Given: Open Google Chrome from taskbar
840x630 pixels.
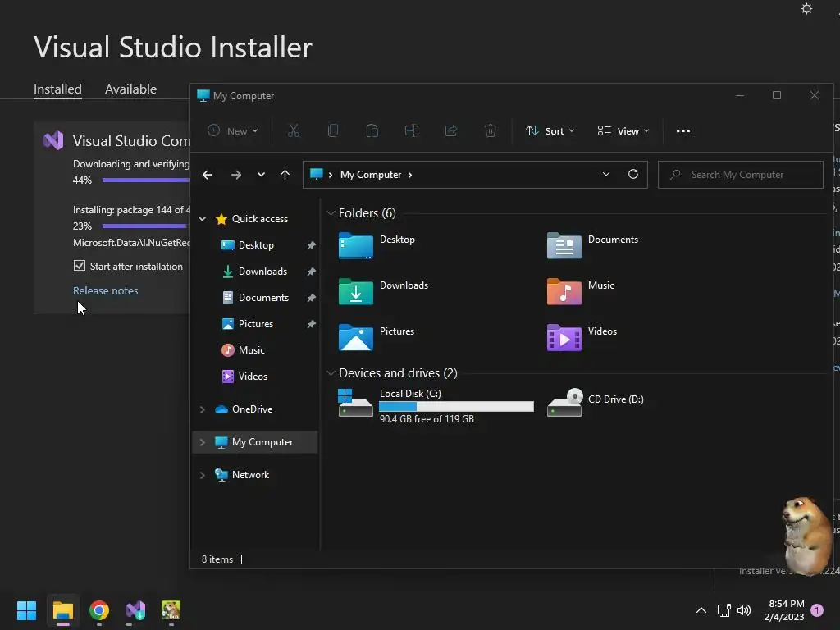Looking at the screenshot, I should (x=99, y=610).
